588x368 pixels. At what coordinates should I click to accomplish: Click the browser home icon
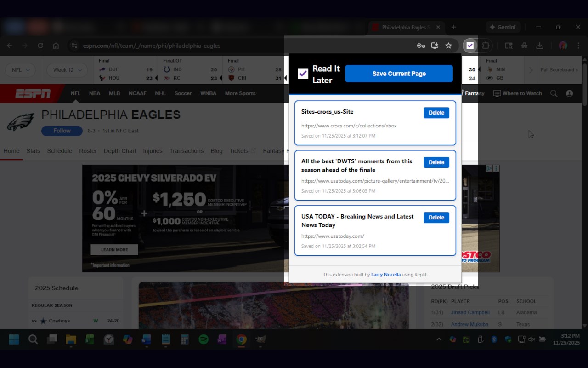click(56, 46)
